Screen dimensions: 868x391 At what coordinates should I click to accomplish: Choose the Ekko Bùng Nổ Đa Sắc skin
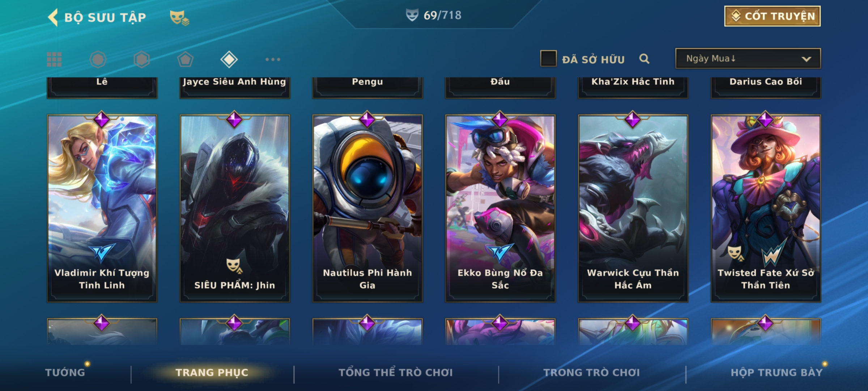(500, 208)
